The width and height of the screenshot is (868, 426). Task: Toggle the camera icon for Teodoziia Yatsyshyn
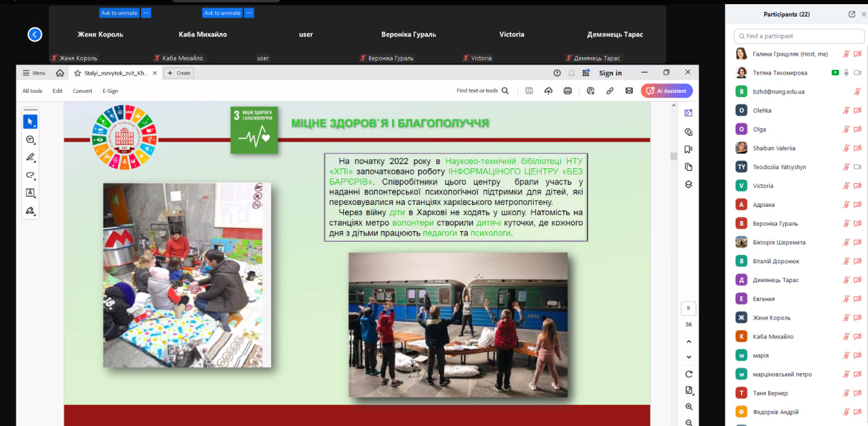[857, 167]
